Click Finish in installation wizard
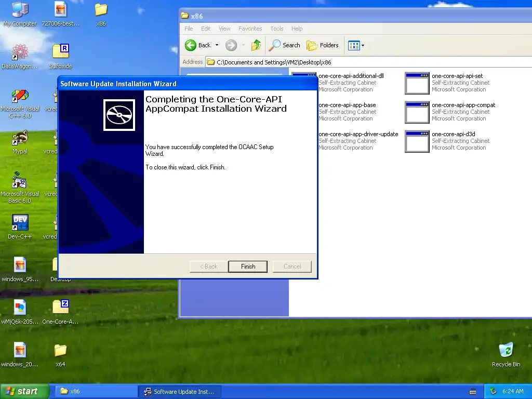Image resolution: width=532 pixels, height=399 pixels. (x=248, y=267)
